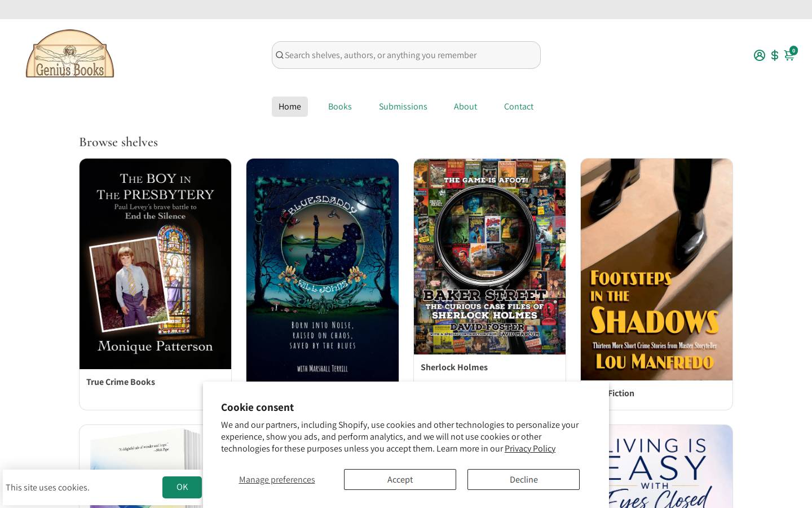Open the True Crime Books shelf link

[x=121, y=382]
